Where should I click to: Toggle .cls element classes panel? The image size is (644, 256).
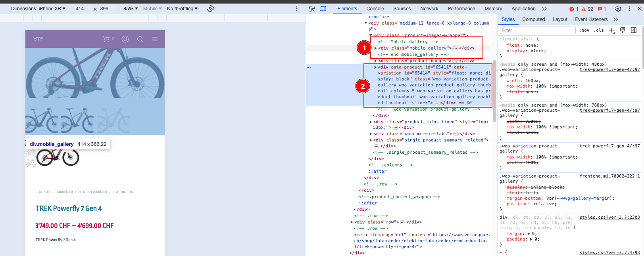click(599, 31)
